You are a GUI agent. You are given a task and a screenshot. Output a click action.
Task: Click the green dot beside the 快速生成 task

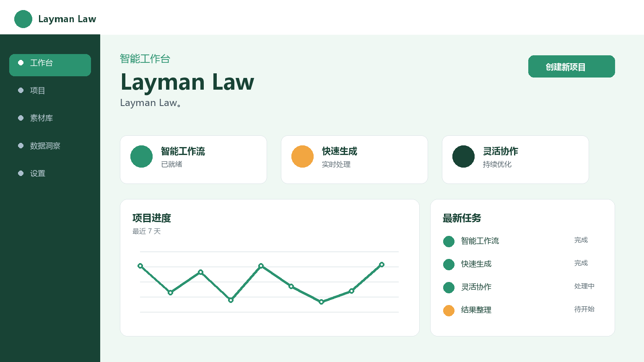point(449,264)
